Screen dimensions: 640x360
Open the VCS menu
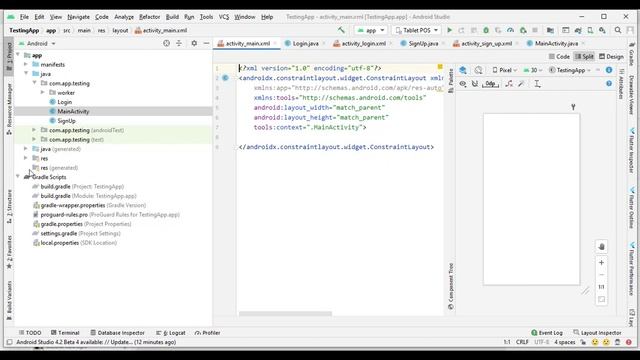[224, 17]
